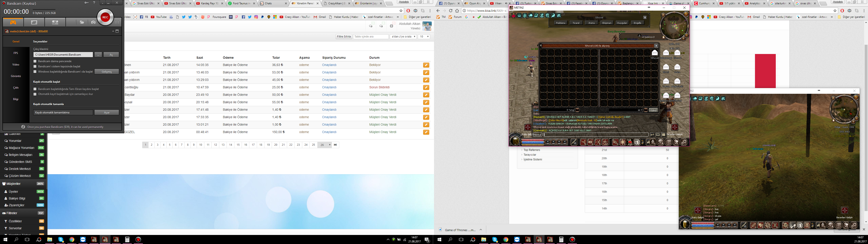
Task: Edit order row with amount 150,00
Action: (x=426, y=132)
